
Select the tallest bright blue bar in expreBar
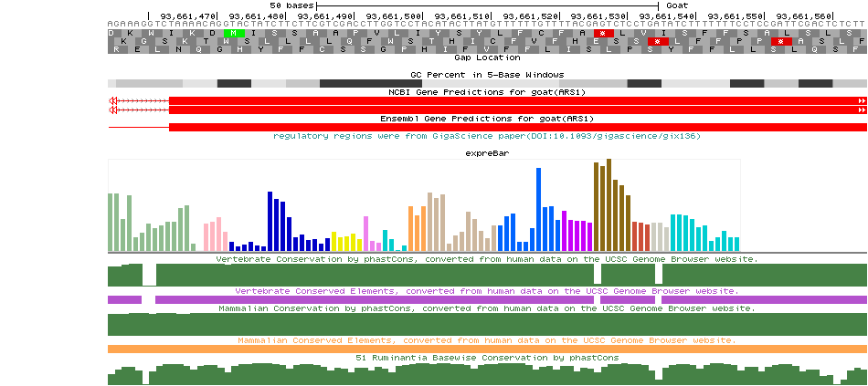pos(539,210)
